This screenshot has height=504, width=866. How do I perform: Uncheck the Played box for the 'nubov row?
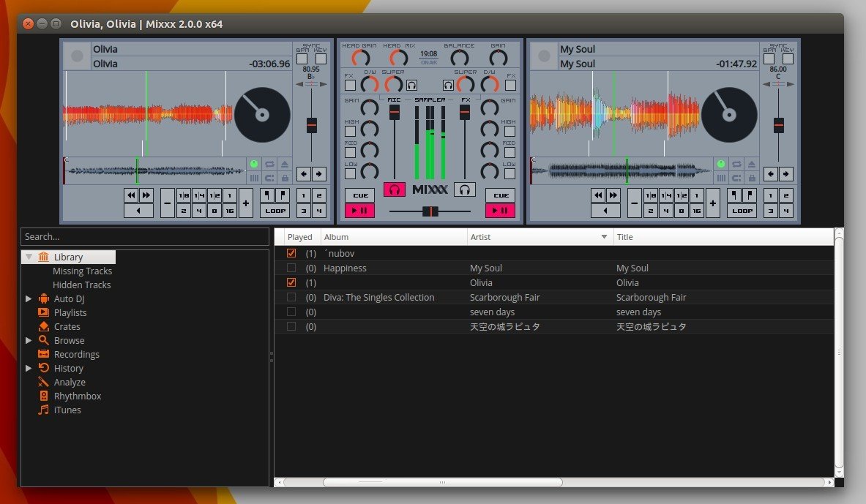point(291,253)
